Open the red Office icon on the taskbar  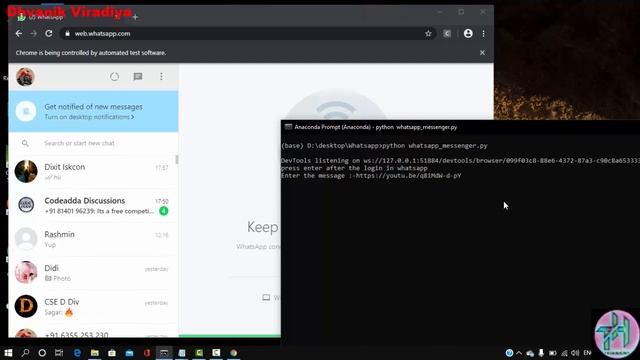147,353
